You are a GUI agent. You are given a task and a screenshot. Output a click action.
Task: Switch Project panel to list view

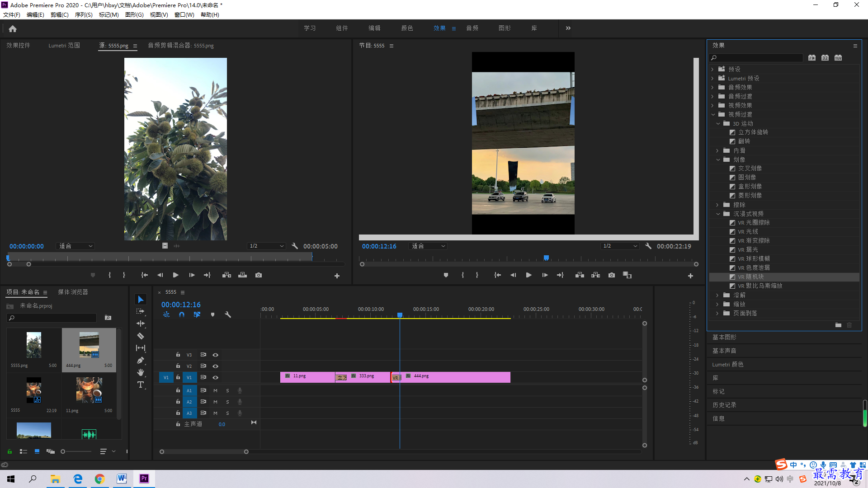click(x=24, y=451)
